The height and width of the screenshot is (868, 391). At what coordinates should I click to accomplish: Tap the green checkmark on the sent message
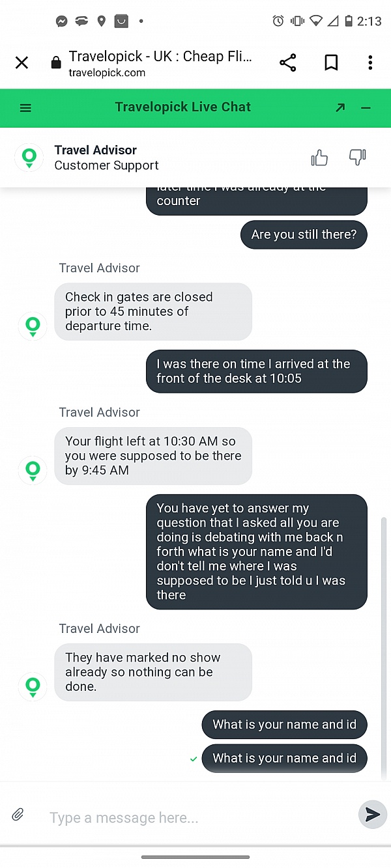pos(193,759)
